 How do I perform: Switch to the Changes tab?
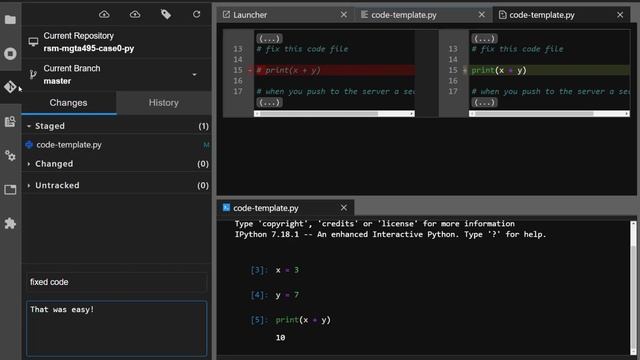tap(69, 103)
